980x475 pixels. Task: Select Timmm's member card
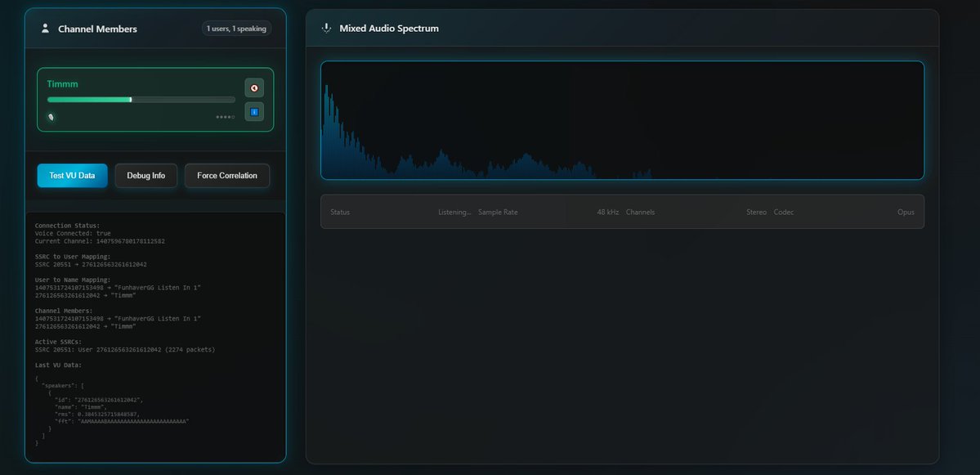click(154, 100)
